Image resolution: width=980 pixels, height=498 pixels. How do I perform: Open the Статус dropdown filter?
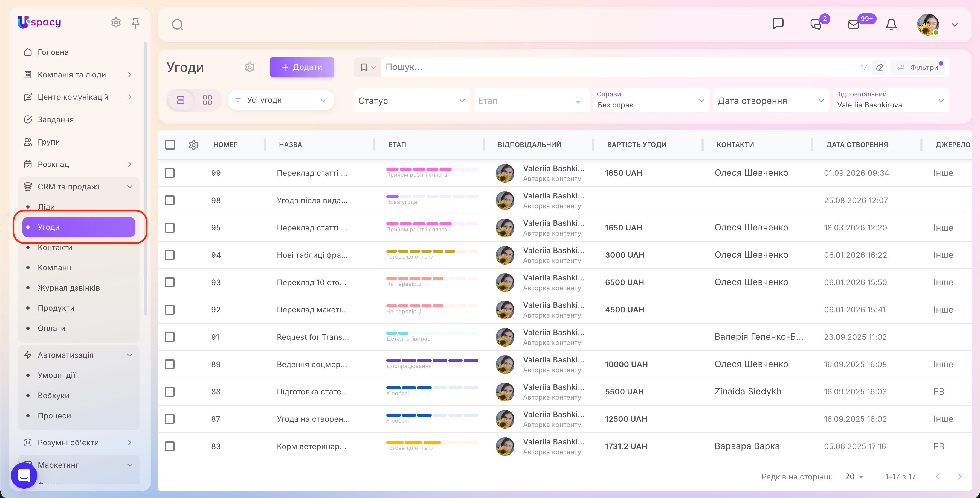412,100
